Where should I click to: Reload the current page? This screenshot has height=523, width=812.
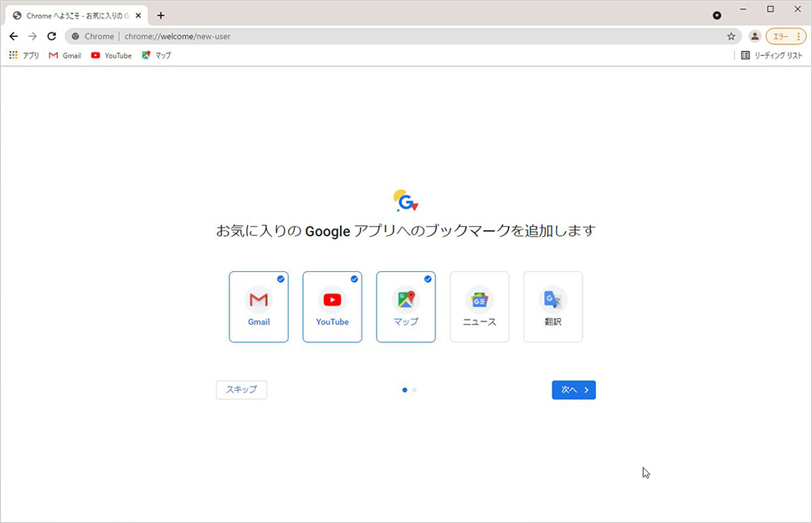(x=52, y=36)
